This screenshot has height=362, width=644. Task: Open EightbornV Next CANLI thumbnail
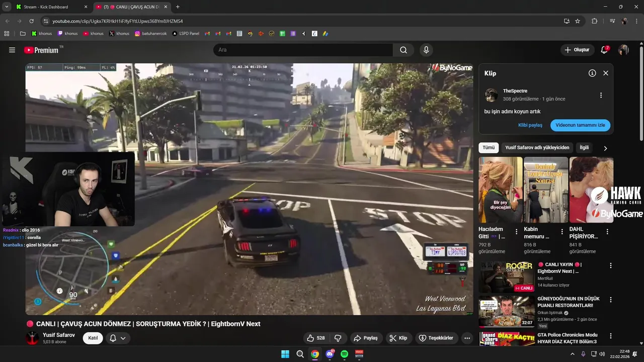pos(507,277)
